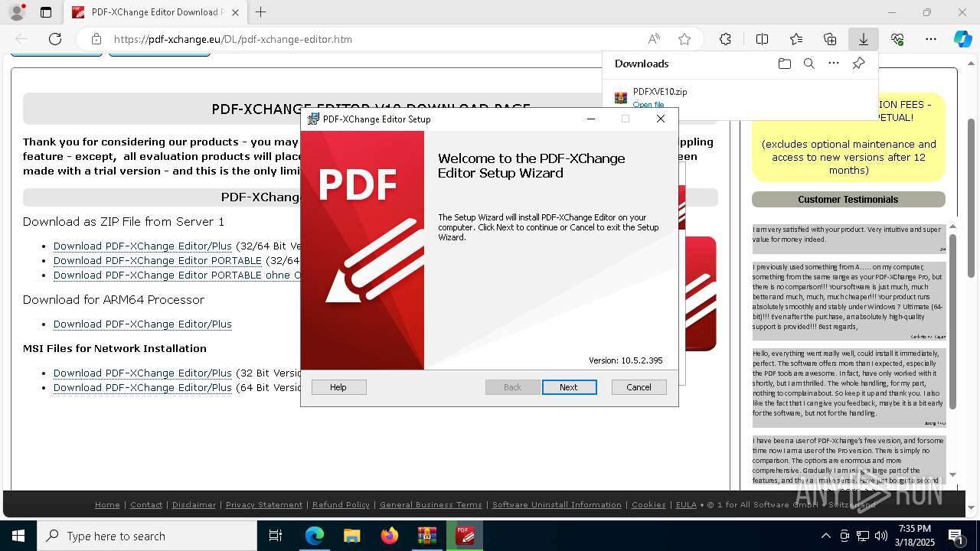Screen dimensions: 980x551
Task: Open File Explorer from the taskbar
Action: point(351,536)
